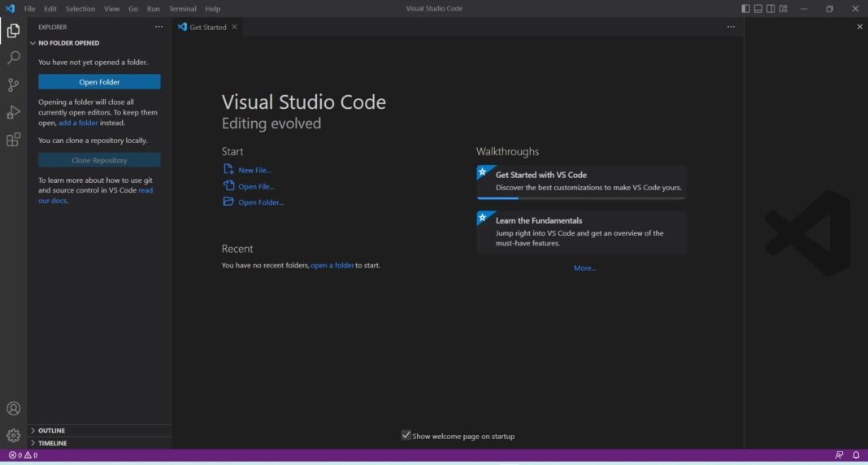
Task: Open the Terminal menu
Action: click(182, 9)
